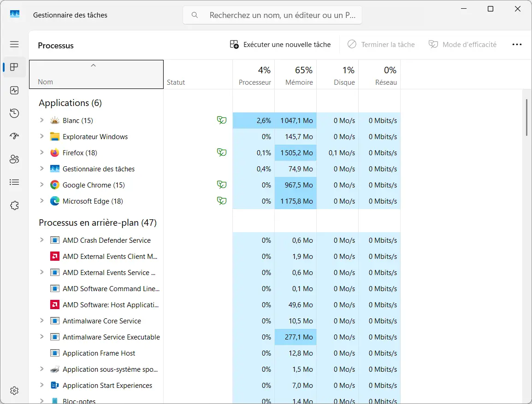Sort by the Processeur column header
This screenshot has height=404, width=532.
(x=254, y=75)
